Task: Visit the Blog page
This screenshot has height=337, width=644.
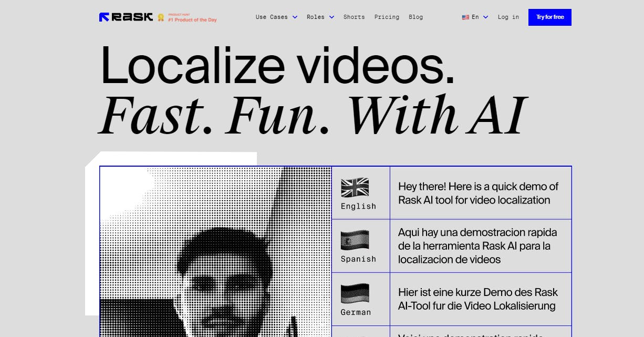Action: coord(416,17)
